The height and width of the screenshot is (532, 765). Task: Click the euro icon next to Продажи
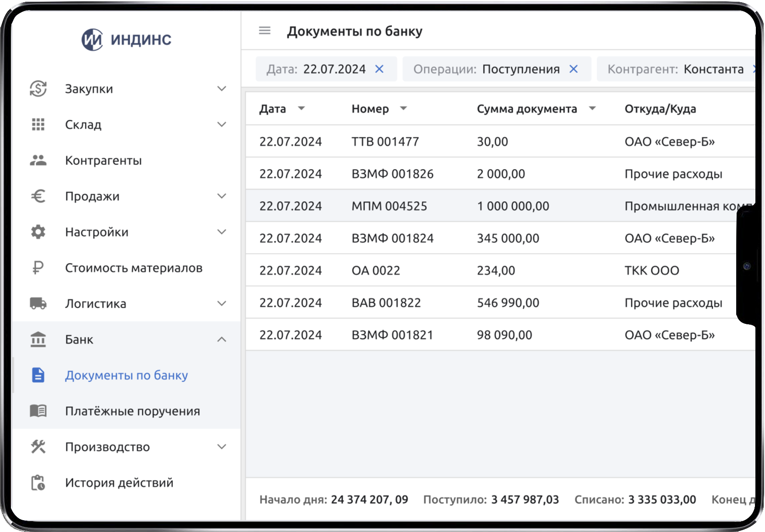coord(38,196)
